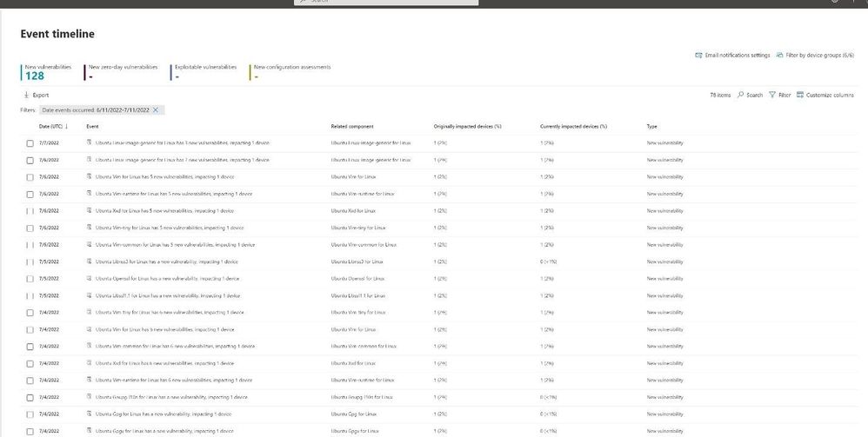Click event icon for 7/6/2022 Linux-image-generic row

click(89, 159)
